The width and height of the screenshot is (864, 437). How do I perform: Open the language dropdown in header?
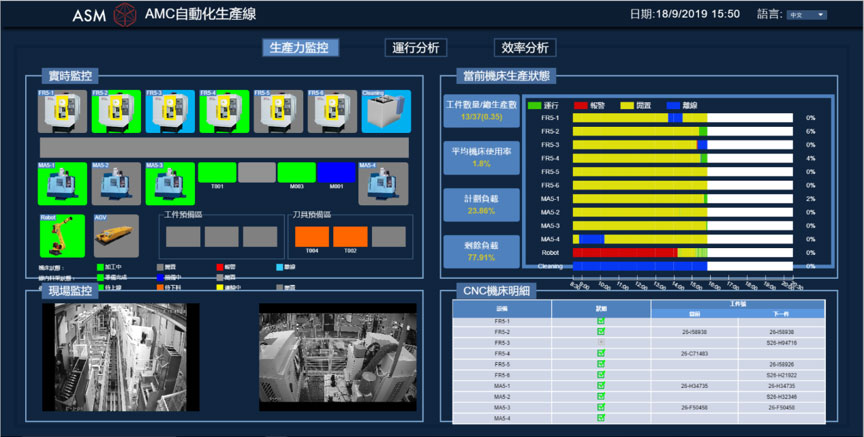pyautogui.click(x=806, y=15)
